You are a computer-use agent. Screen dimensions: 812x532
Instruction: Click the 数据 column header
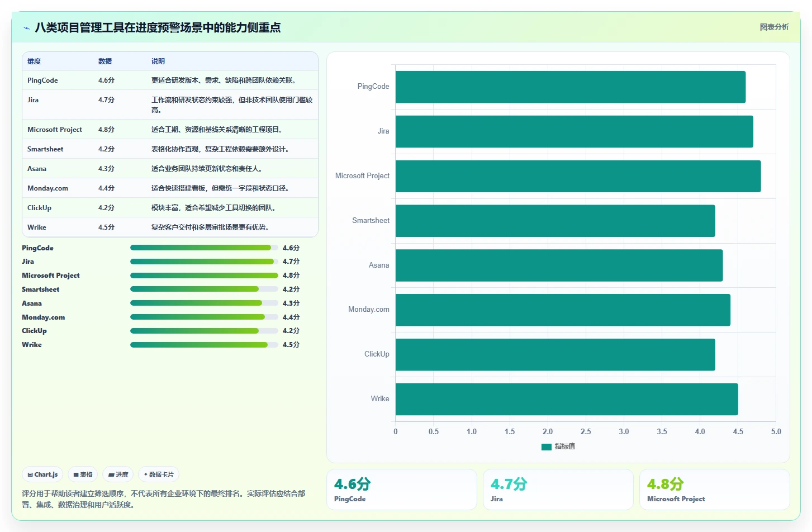pyautogui.click(x=105, y=61)
